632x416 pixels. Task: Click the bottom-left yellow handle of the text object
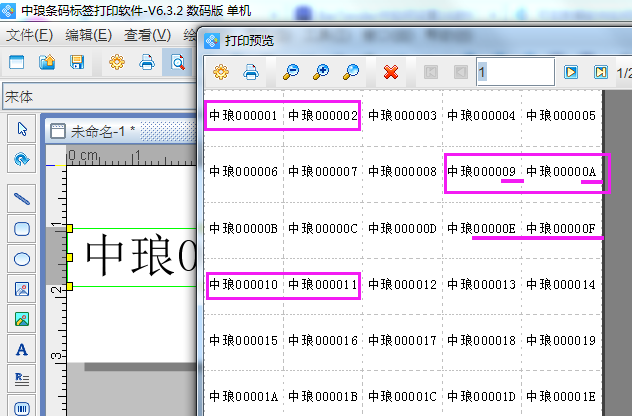coord(69,286)
